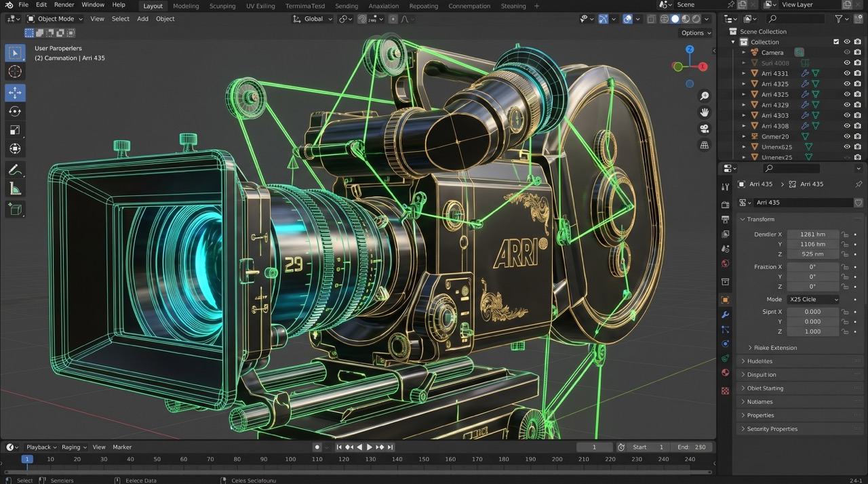This screenshot has width=868, height=484.
Task: Click the End frame field showing 230
Action: [692, 447]
